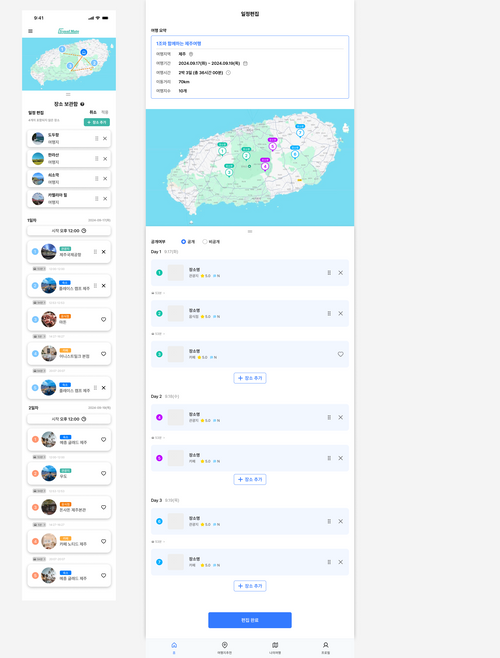Like 우도 in Day 2 with the heart

click(103, 473)
